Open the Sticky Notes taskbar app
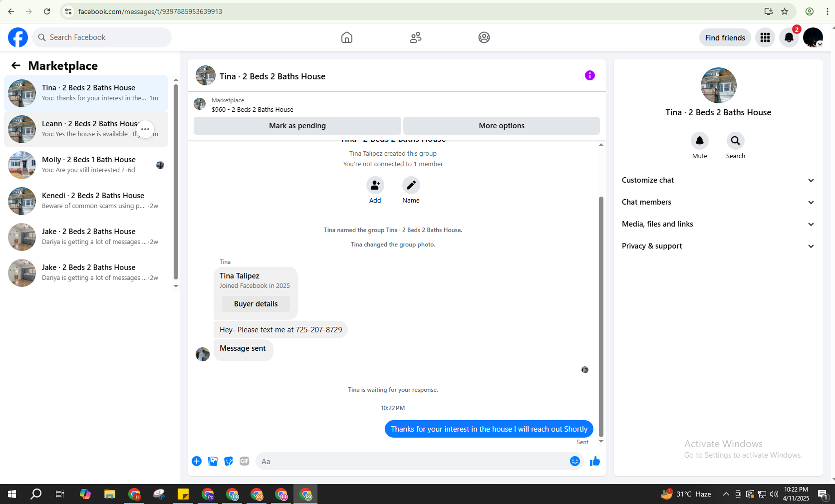The width and height of the screenshot is (835, 504). pos(183,494)
